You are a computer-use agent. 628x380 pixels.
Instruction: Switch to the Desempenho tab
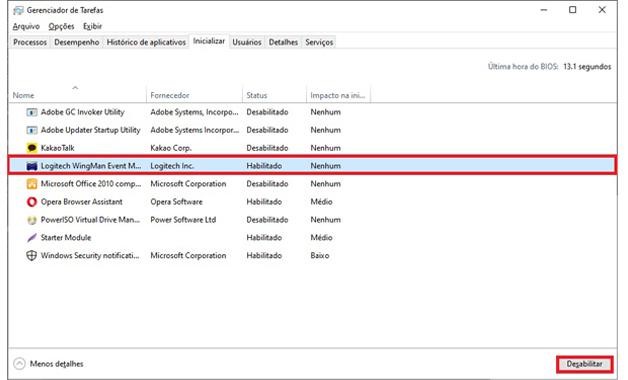coord(76,42)
